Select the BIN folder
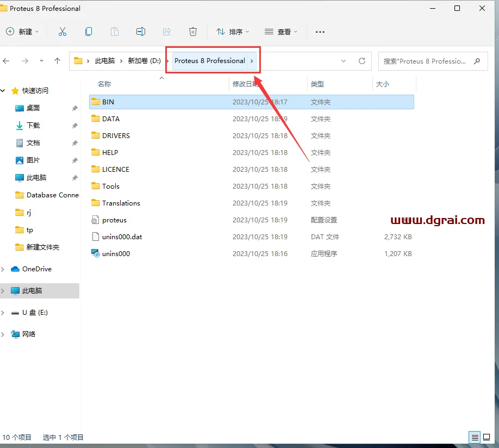Viewport: 499px width, 448px height. click(252, 102)
